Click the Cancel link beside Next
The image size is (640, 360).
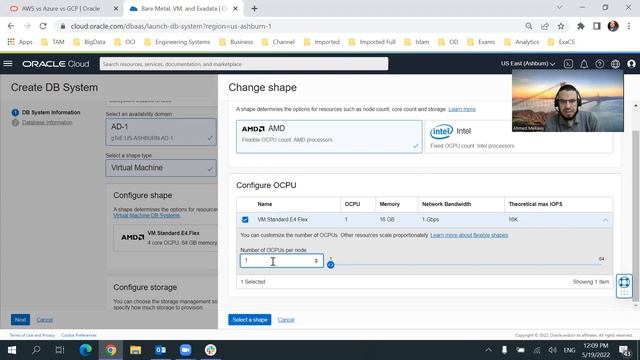pyautogui.click(x=44, y=320)
